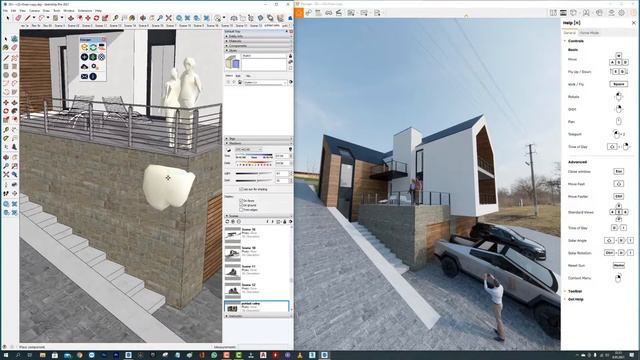Expand the Tags tray panel
Image resolution: width=640 pixels, height=360 pixels.
coord(258,139)
